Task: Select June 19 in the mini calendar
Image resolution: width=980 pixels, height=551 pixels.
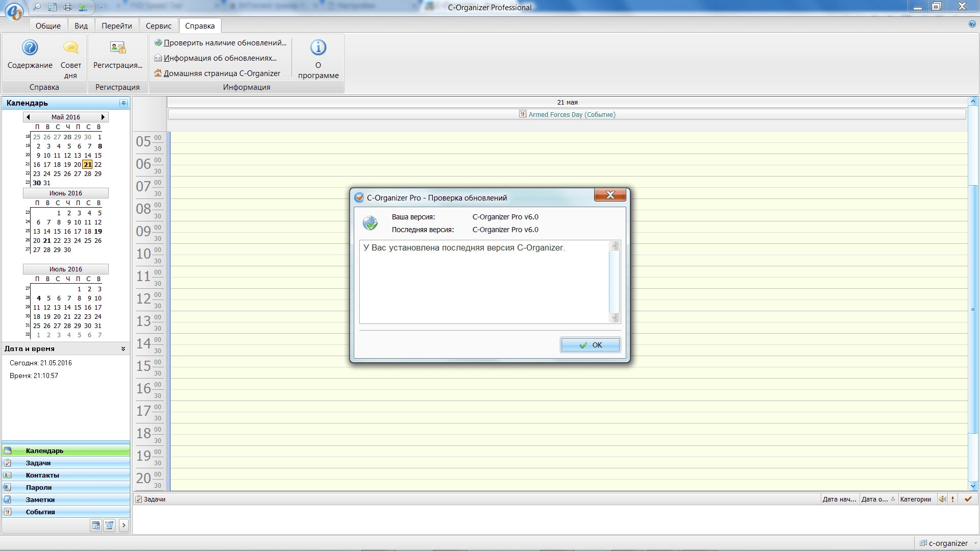Action: coord(98,231)
